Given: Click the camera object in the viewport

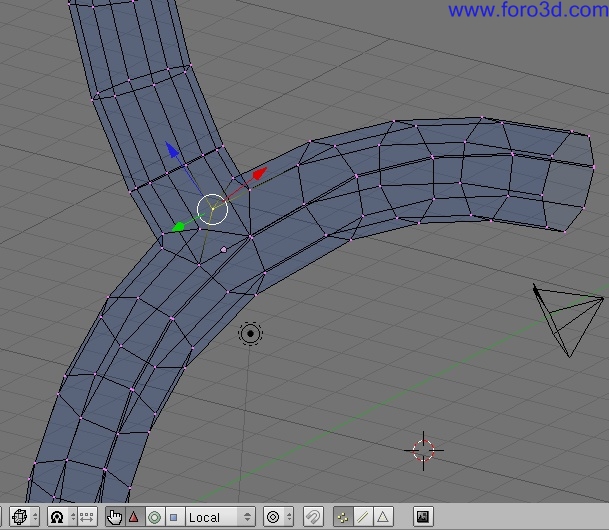Looking at the screenshot, I should [x=568, y=321].
